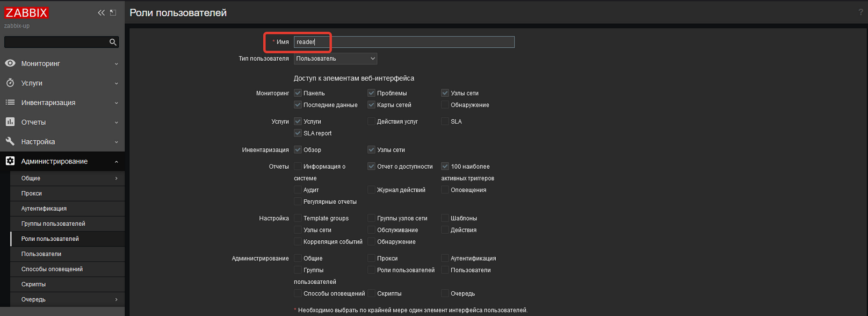Viewport: 868px width, 316px height.
Task: Open the Общие submenu arrow
Action: 116,178
